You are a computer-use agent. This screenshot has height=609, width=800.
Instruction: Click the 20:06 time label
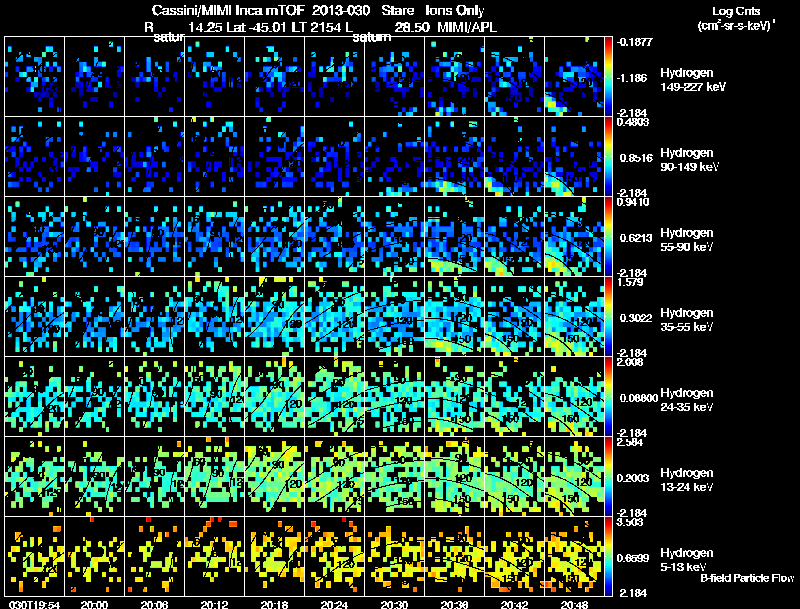click(x=155, y=605)
